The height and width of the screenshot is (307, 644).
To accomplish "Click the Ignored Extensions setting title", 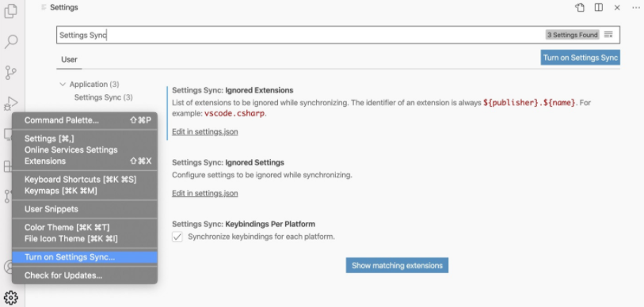I will click(232, 90).
